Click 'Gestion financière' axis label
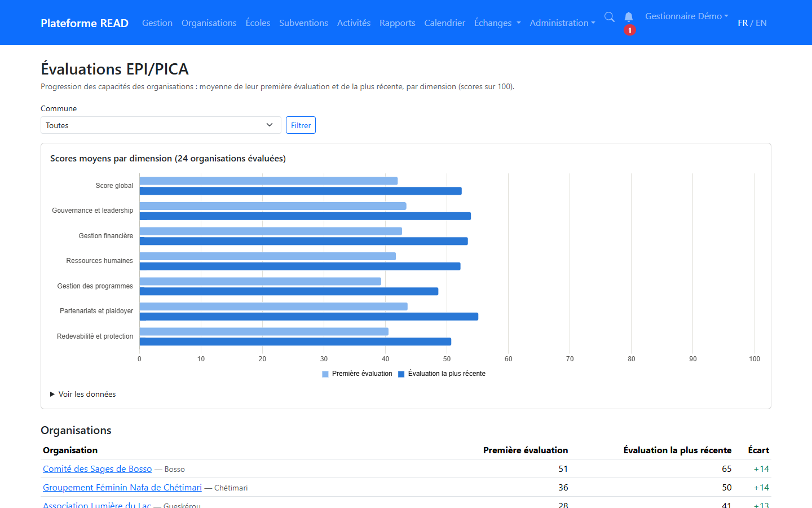 point(106,236)
